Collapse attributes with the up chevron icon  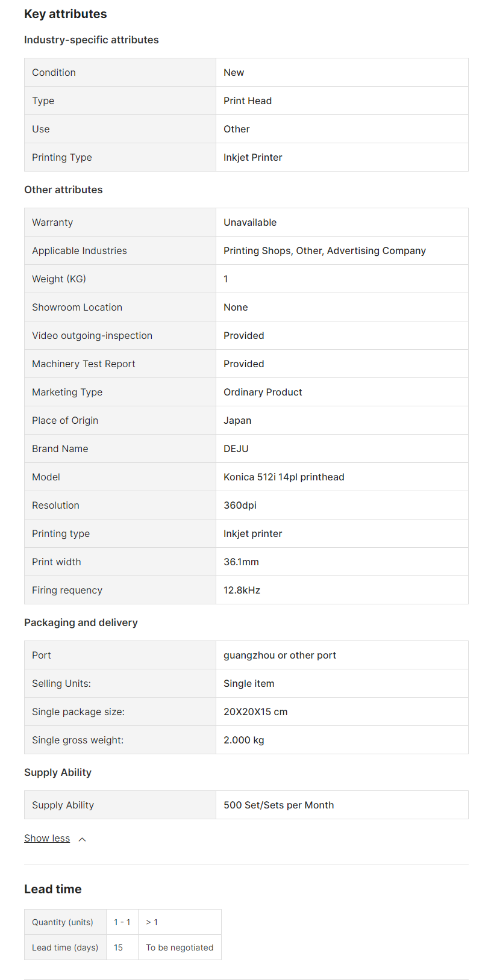[x=83, y=839]
